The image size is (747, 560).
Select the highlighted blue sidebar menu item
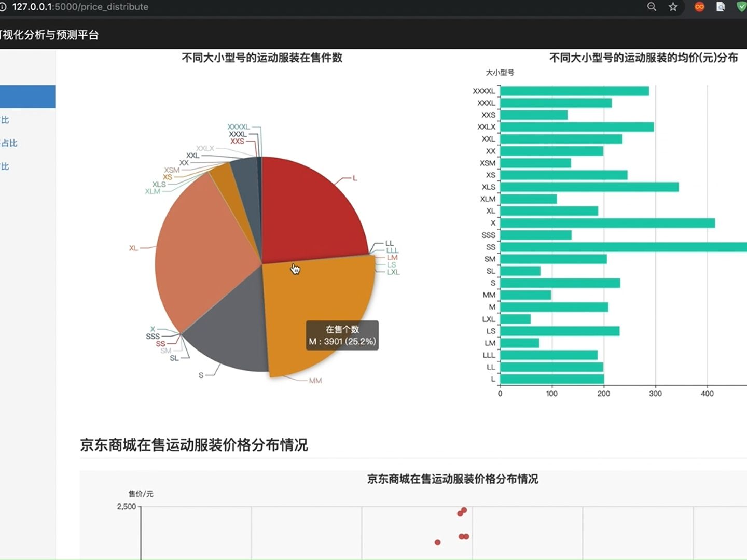[x=27, y=96]
